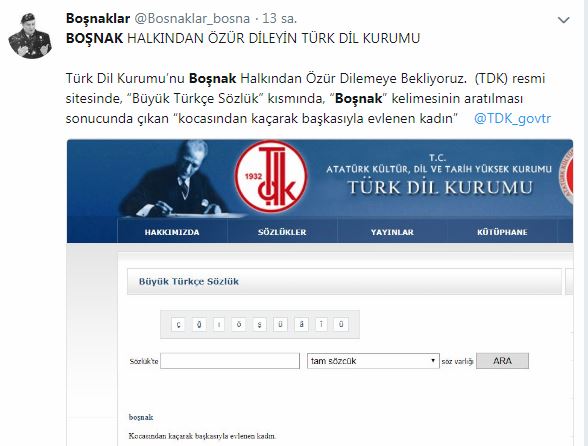Click the red TDK 1932 logo

[x=270, y=176]
